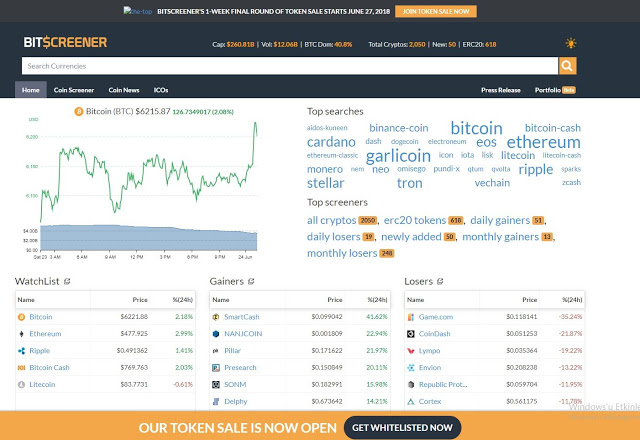Open the monthly gainers screener link
The height and width of the screenshot is (440, 640).
coord(500,237)
